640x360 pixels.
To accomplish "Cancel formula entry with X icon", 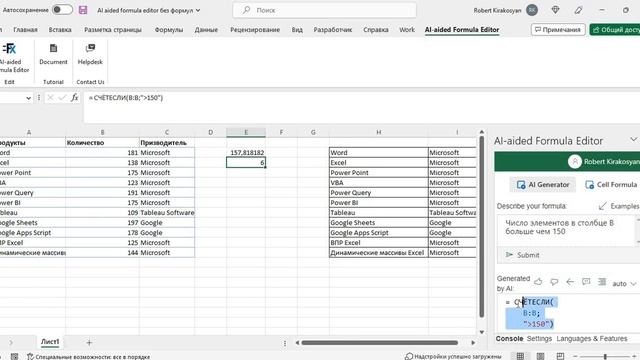I will (50, 98).
